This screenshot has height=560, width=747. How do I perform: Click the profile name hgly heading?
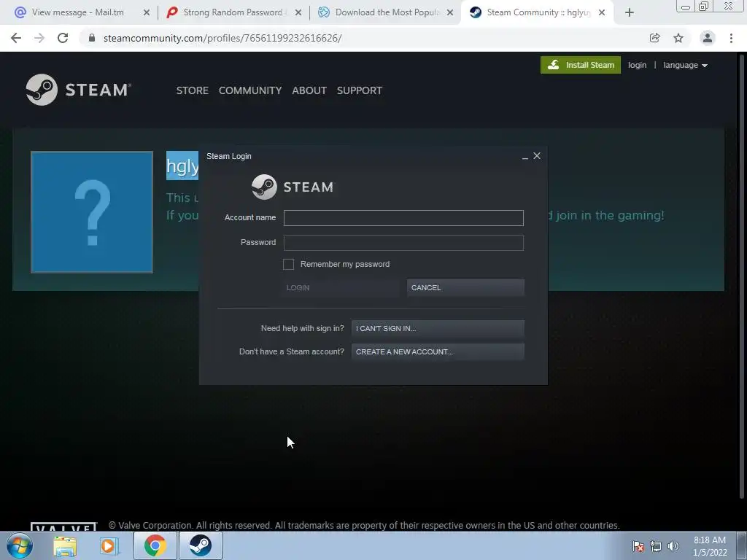[182, 166]
